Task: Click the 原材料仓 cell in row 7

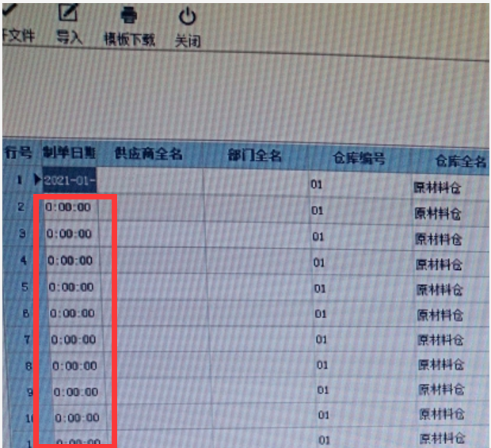Action: point(441,340)
